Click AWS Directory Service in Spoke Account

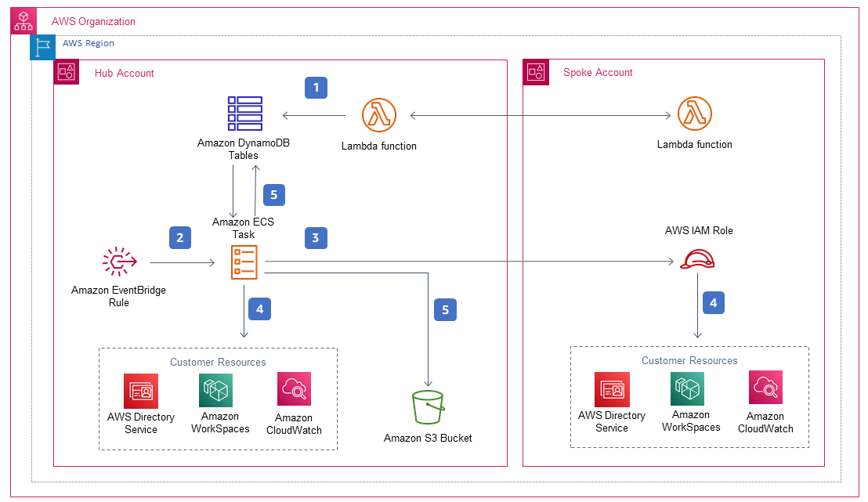tap(612, 388)
